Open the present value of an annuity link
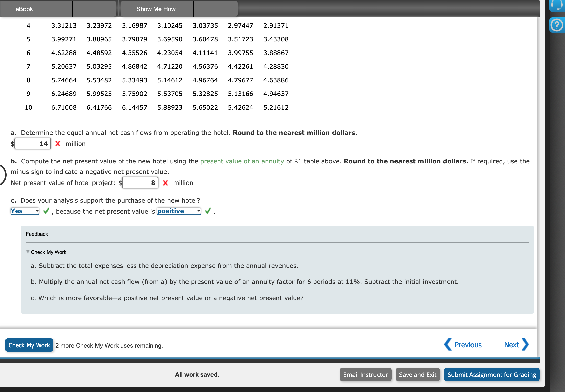The height and width of the screenshot is (392, 565). (242, 161)
